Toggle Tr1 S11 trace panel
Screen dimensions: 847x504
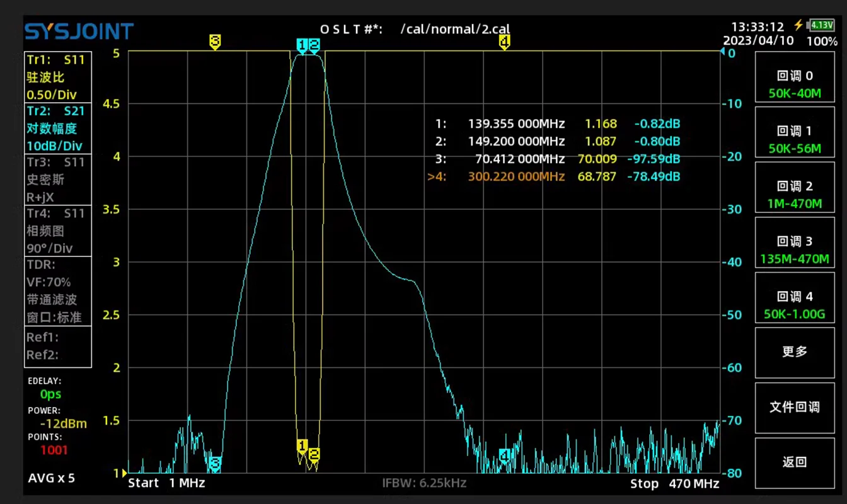click(57, 77)
